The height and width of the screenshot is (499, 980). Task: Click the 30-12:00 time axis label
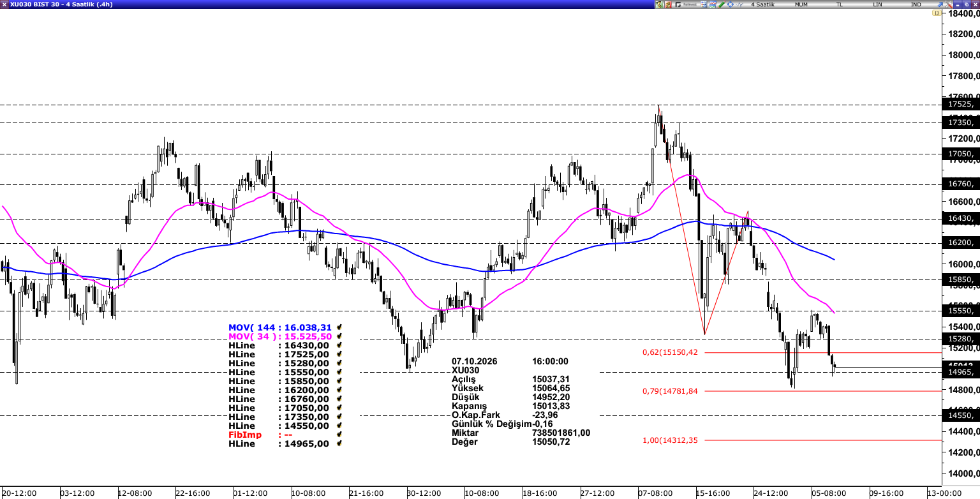(x=424, y=493)
